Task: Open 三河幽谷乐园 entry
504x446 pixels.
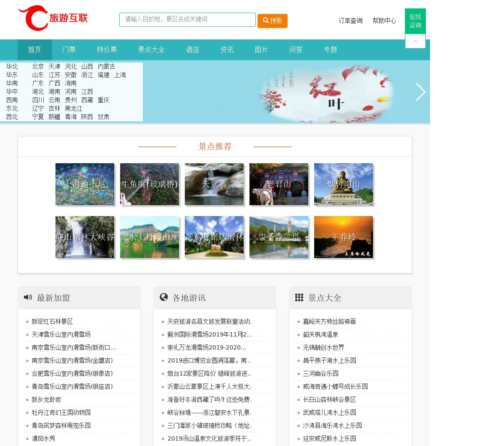Action: point(320,373)
